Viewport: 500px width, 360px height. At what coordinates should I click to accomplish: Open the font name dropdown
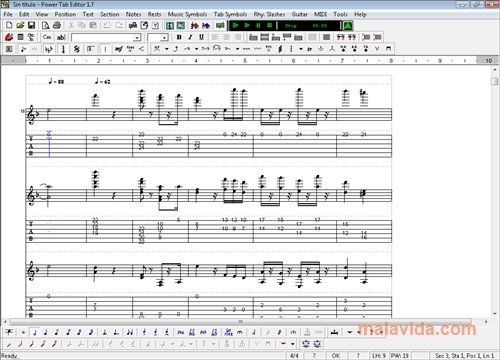coord(137,38)
